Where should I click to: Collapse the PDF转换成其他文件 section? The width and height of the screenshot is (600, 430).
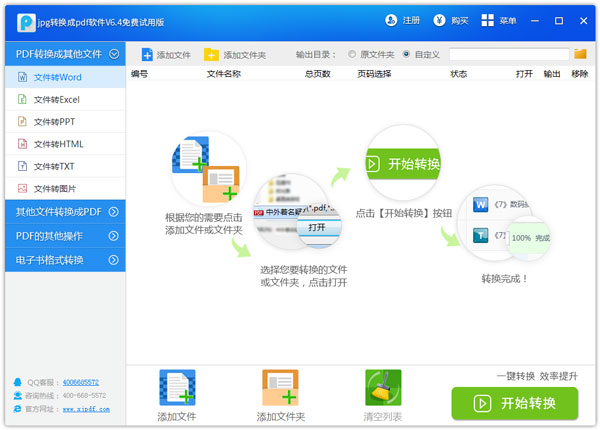click(114, 54)
